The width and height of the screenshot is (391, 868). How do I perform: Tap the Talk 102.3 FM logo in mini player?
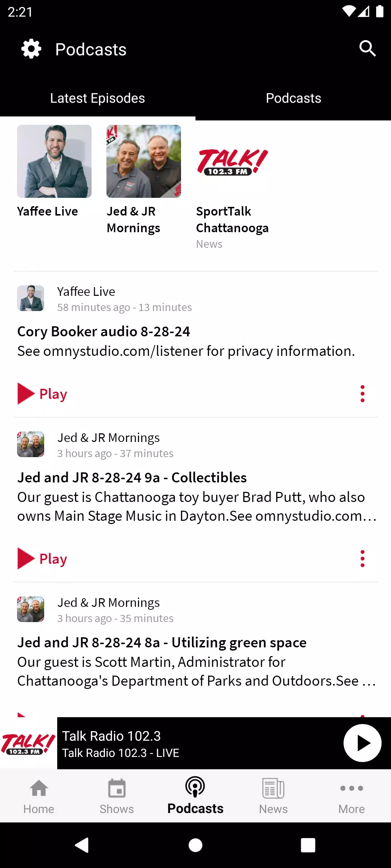[x=29, y=743]
